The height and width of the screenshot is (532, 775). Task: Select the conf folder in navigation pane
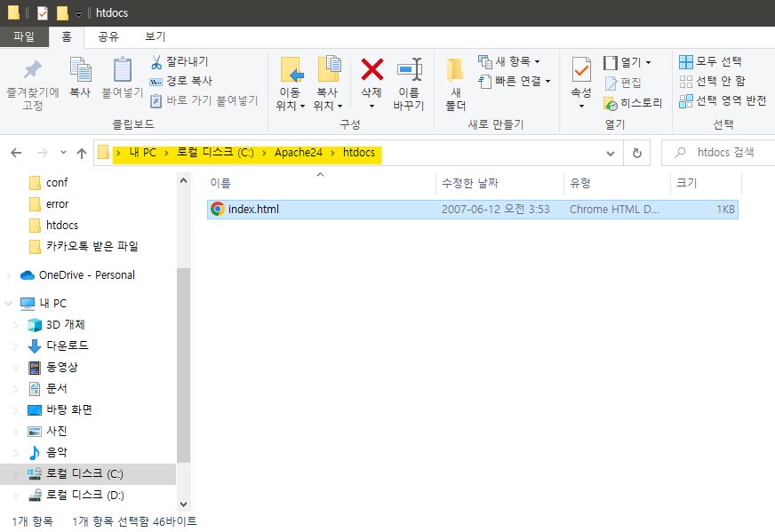pos(48,183)
